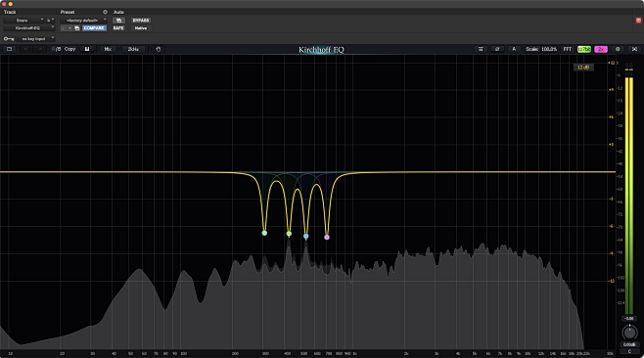Select the pink EQ band node

(327, 237)
